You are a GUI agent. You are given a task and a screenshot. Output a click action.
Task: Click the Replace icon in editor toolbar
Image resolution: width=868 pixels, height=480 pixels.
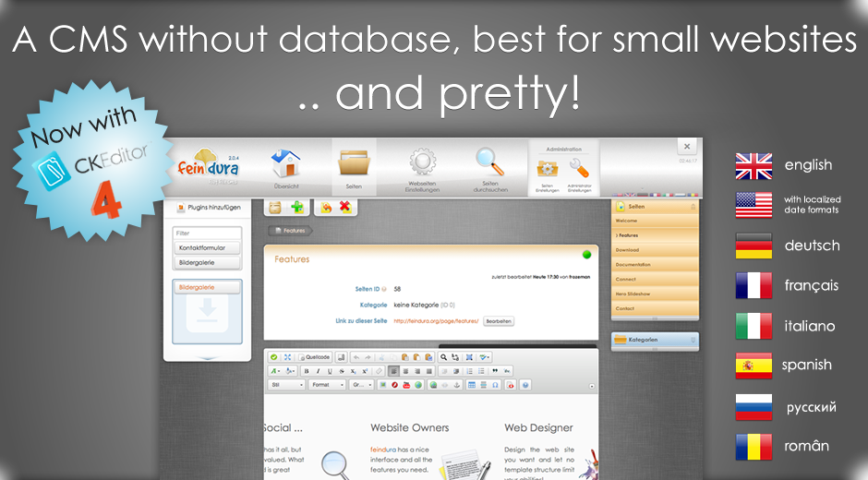(x=455, y=357)
